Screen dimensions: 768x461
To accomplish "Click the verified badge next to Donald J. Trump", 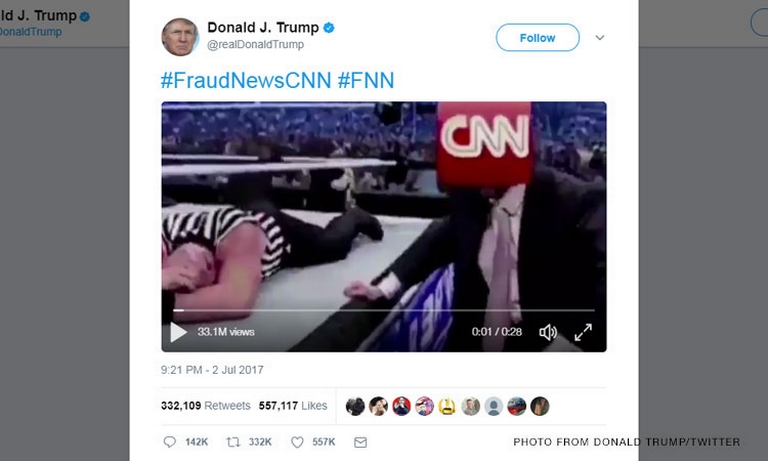I will (x=329, y=27).
